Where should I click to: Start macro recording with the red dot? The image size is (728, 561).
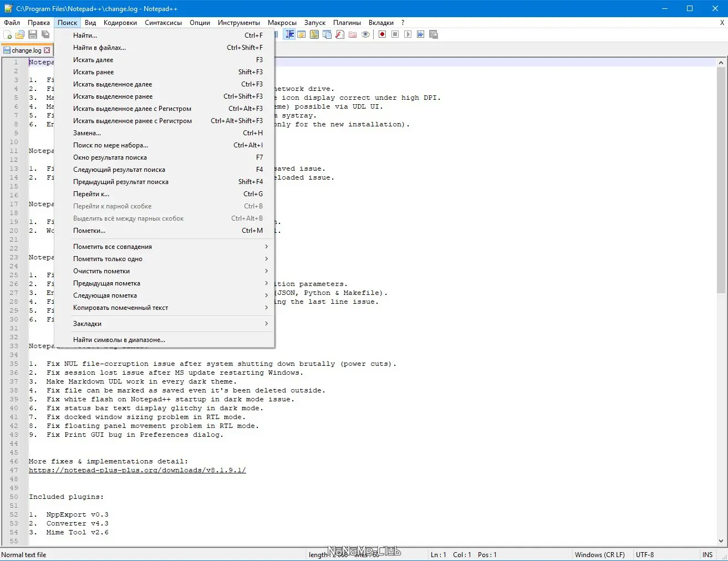[382, 34]
